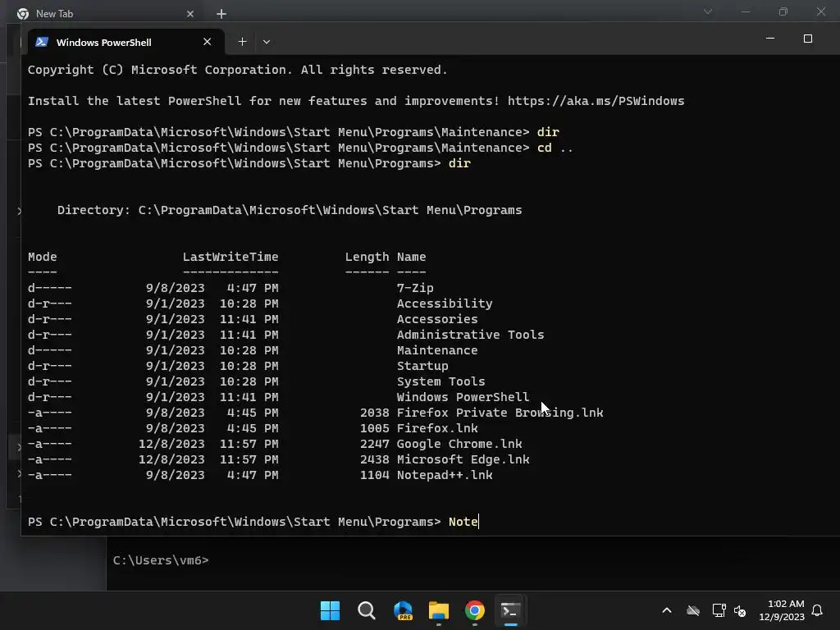Click the 'cd ..' command text
This screenshot has height=630, width=840.
click(555, 148)
